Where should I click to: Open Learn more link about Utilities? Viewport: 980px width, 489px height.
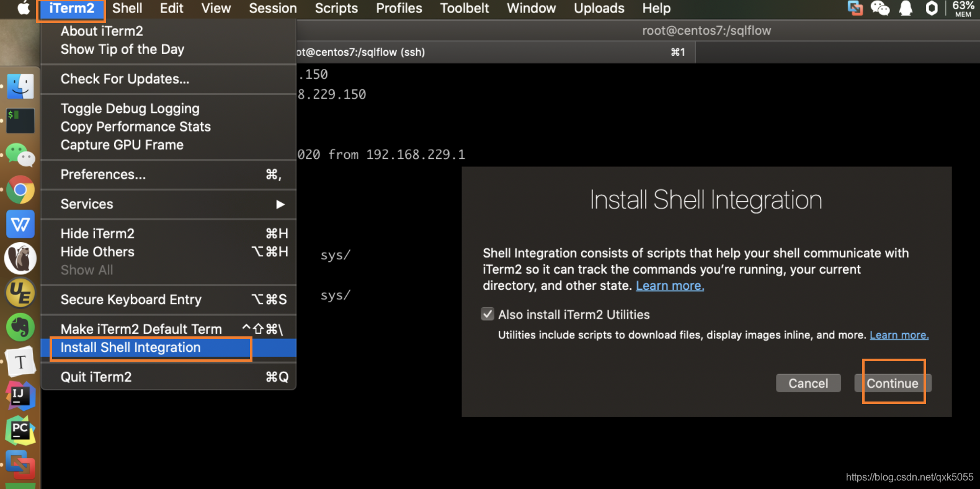899,335
